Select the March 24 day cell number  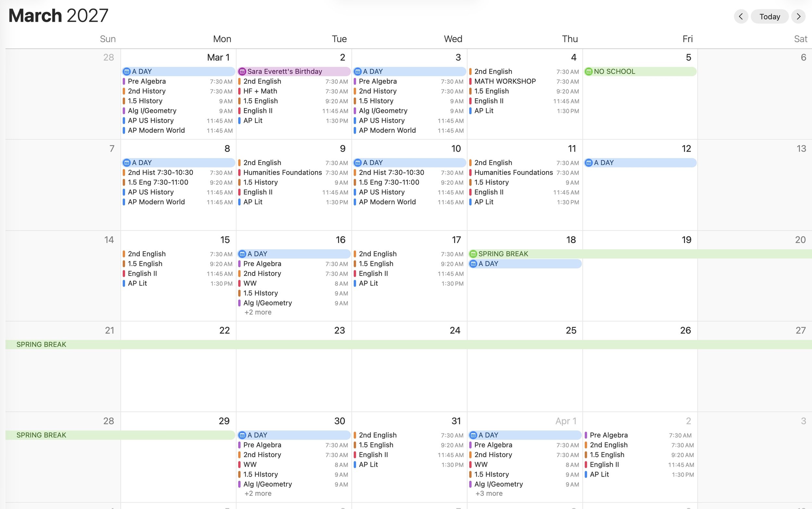455,330
